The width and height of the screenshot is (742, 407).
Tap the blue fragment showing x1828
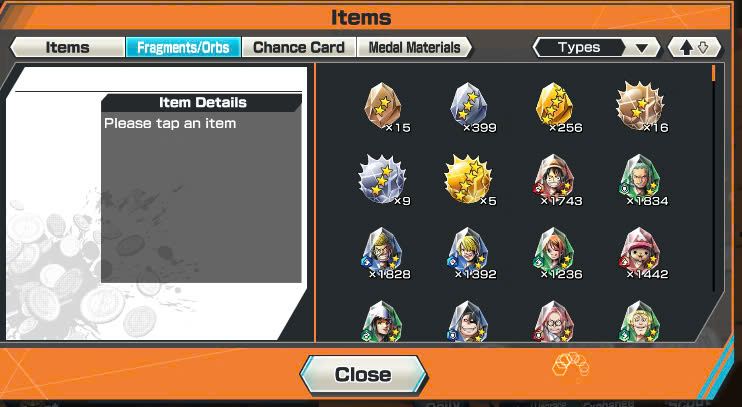(383, 254)
